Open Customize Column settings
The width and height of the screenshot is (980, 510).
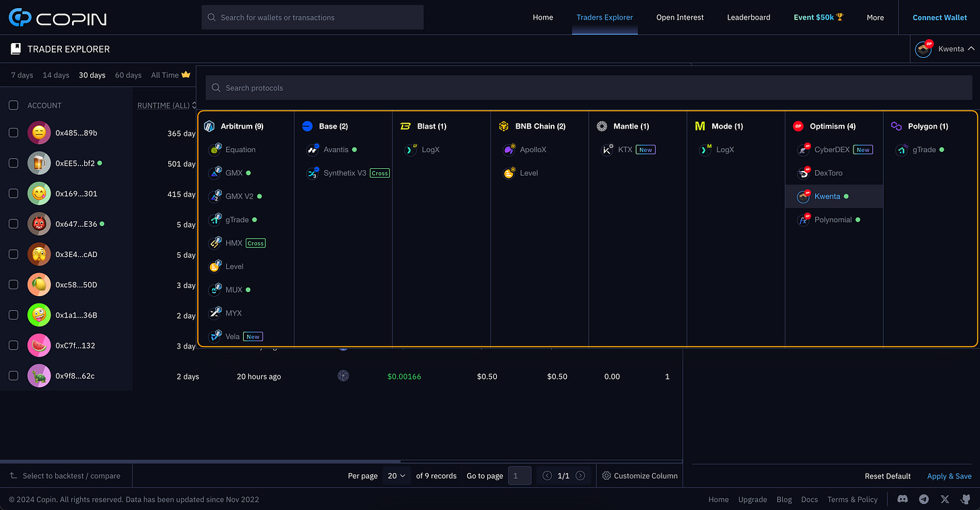pyautogui.click(x=639, y=476)
